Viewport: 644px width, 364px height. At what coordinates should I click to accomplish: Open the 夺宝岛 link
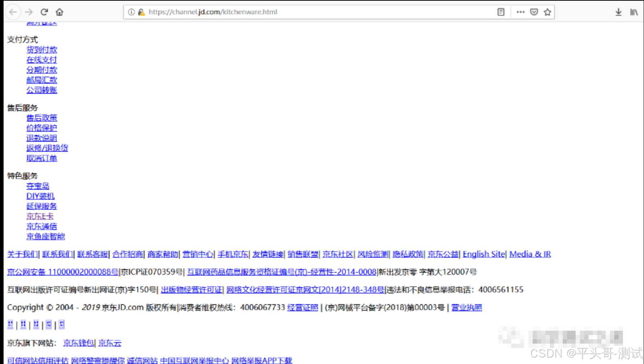pyautogui.click(x=38, y=186)
